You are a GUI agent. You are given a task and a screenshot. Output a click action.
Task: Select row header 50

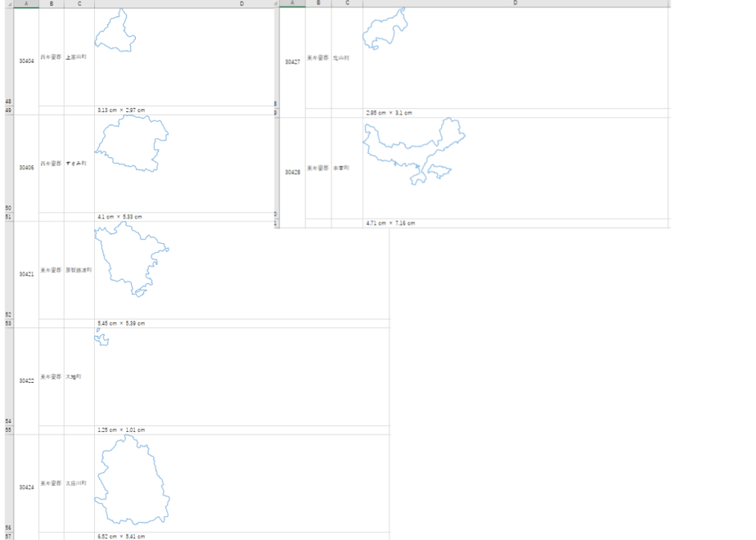(x=9, y=164)
